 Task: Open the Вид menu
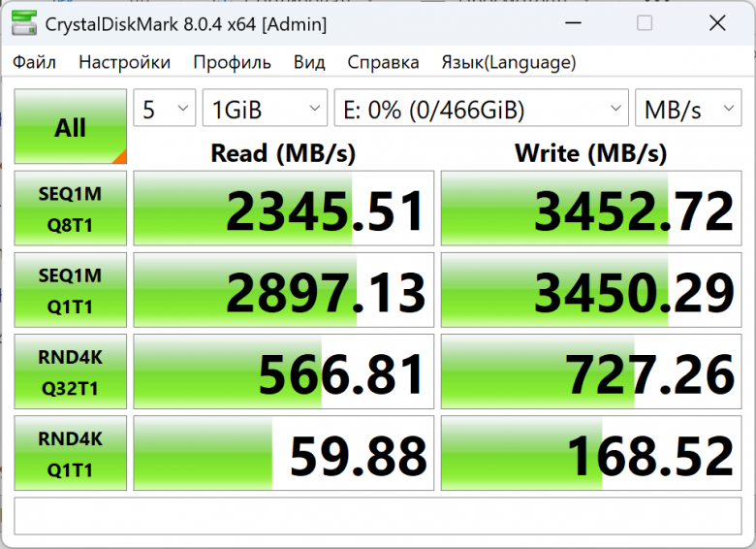(x=309, y=62)
